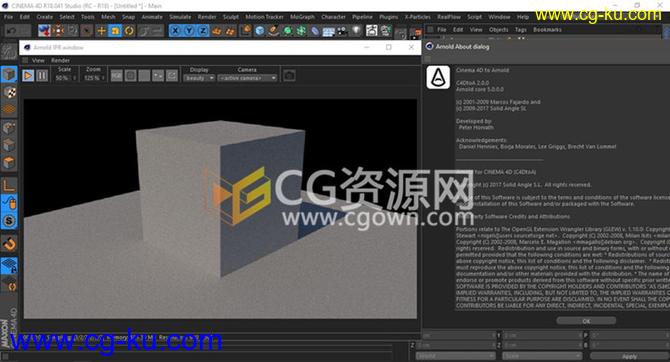The height and width of the screenshot is (362, 670).
Task: Open View menu in Arnold IPR window
Action: 38,60
